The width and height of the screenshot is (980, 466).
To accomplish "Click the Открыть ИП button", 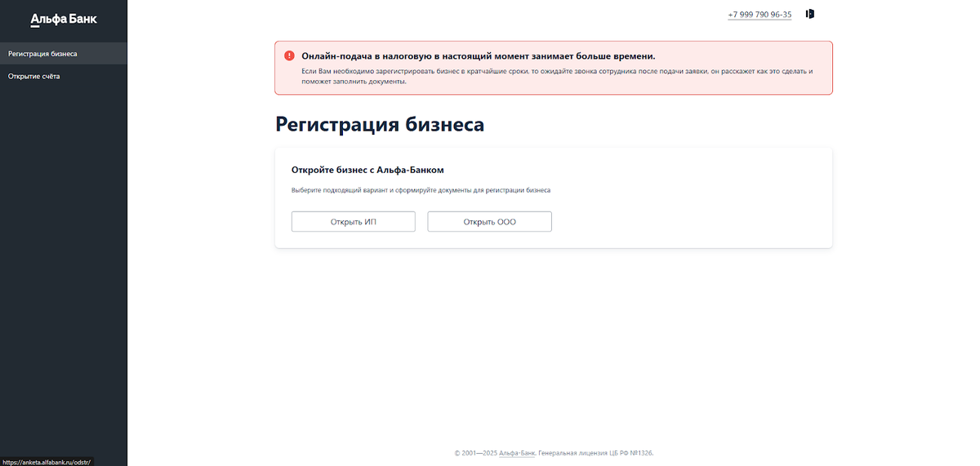I will coord(354,222).
